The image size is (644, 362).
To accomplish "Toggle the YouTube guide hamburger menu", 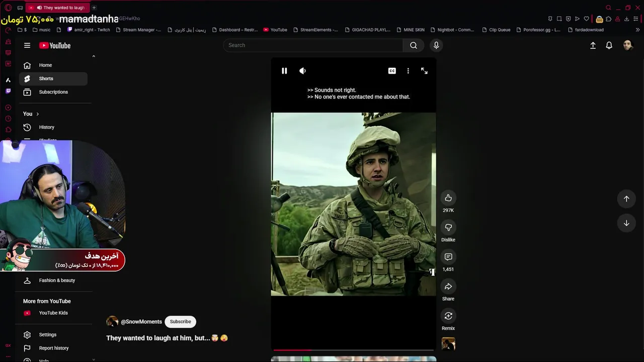I will coord(27,45).
